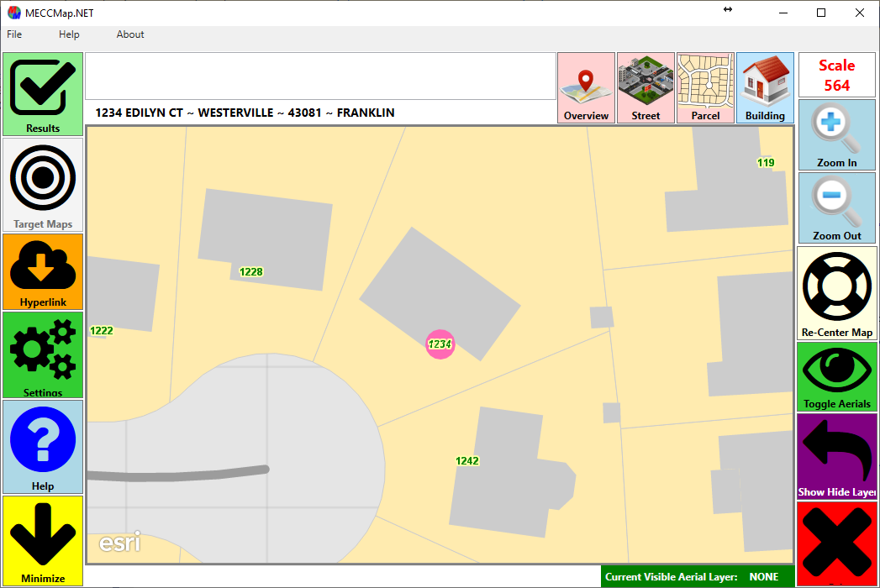Open Settings with the gears icon
Viewport: 880px width, 588px height.
click(43, 354)
